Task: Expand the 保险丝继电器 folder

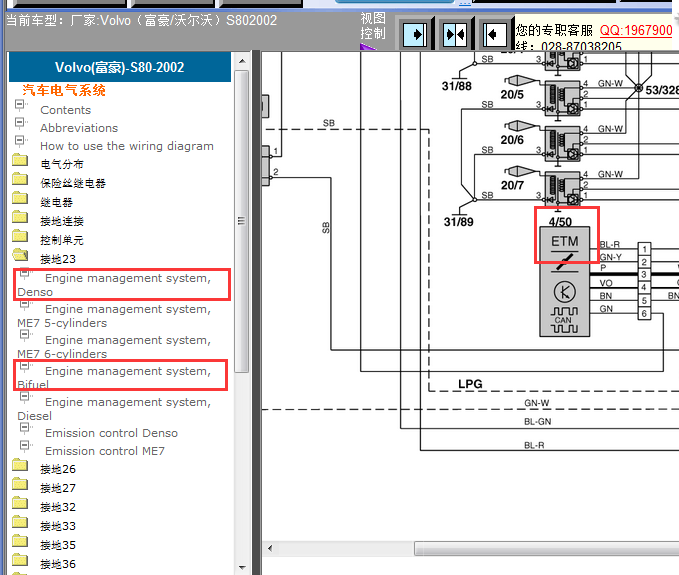Action: click(73, 183)
